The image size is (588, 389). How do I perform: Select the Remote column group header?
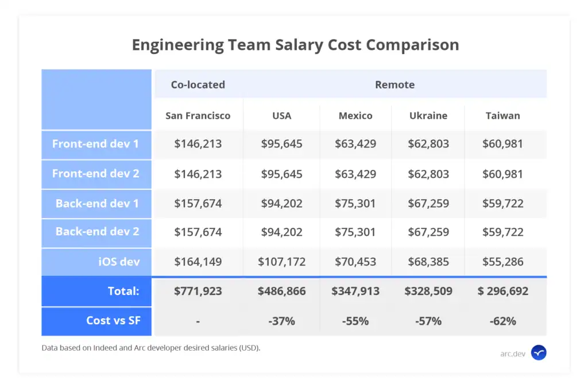click(394, 85)
